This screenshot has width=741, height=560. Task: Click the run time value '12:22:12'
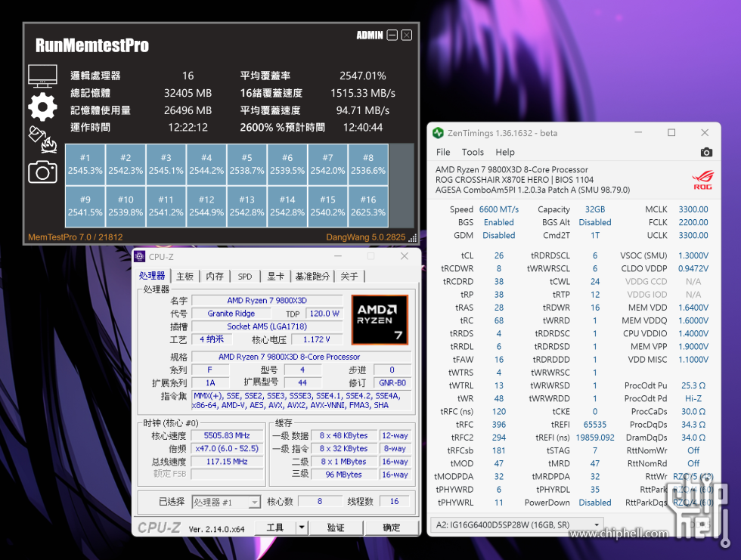point(188,128)
